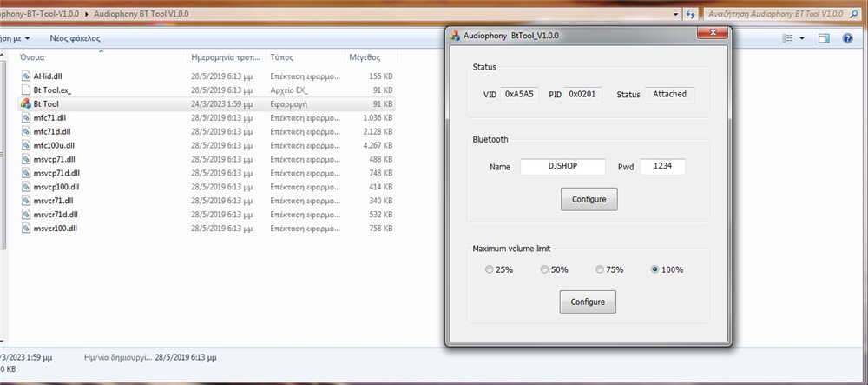Click Configure in the Bluetooth section
This screenshot has height=385, width=868.
click(x=589, y=199)
